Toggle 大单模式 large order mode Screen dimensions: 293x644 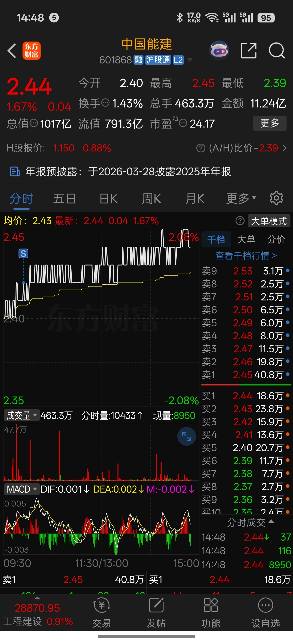pos(269,221)
